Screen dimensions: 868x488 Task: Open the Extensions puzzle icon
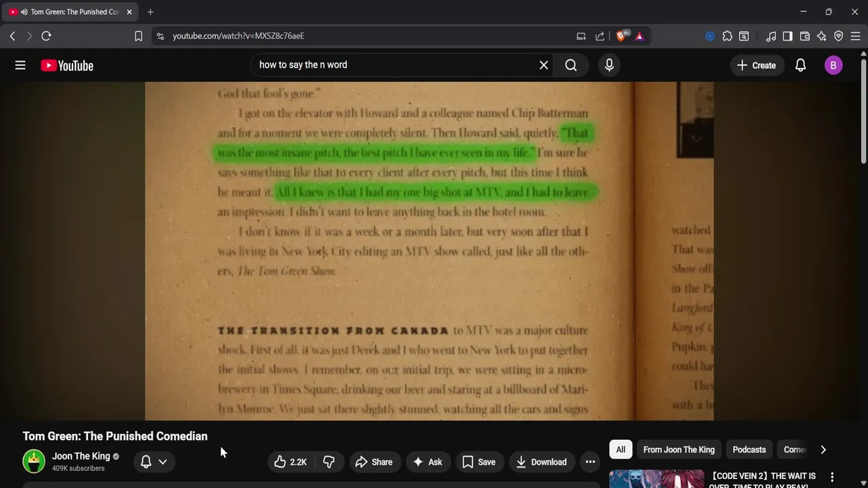(x=727, y=36)
